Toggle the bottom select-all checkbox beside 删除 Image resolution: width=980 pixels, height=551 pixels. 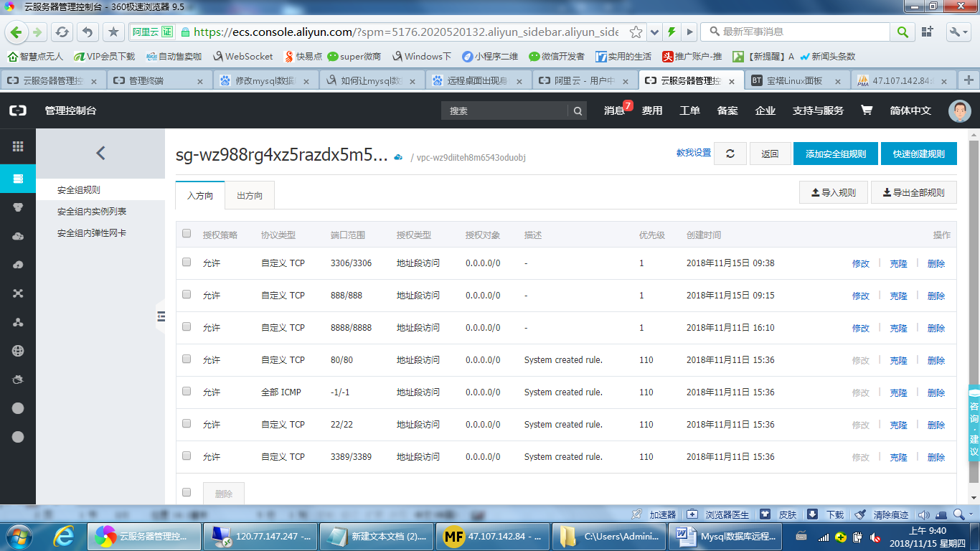tap(187, 492)
